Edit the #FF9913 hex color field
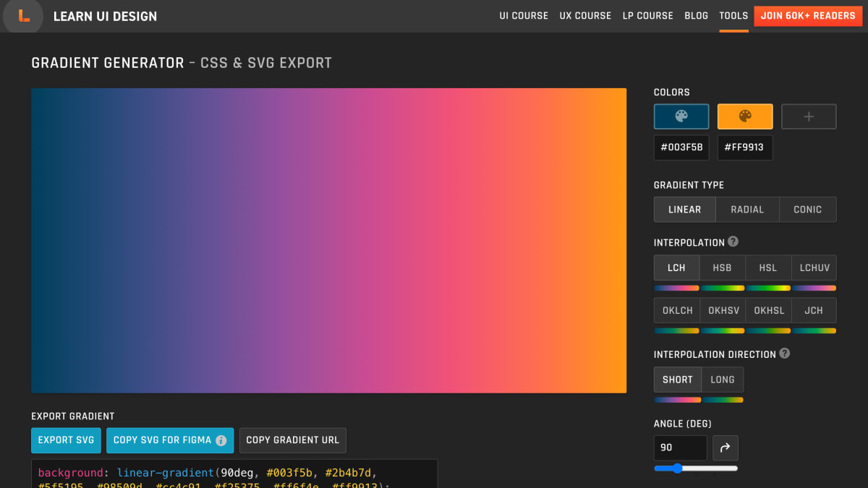The width and height of the screenshot is (868, 488). pos(745,147)
